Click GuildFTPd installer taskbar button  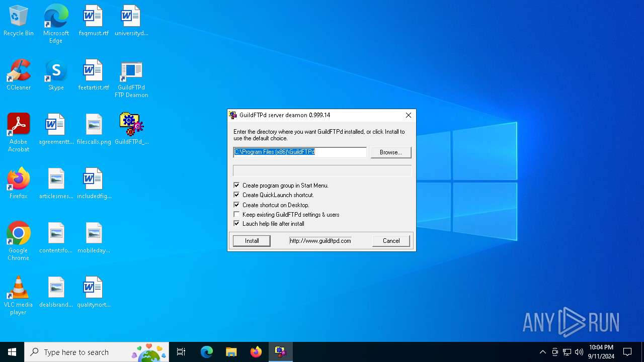[280, 352]
